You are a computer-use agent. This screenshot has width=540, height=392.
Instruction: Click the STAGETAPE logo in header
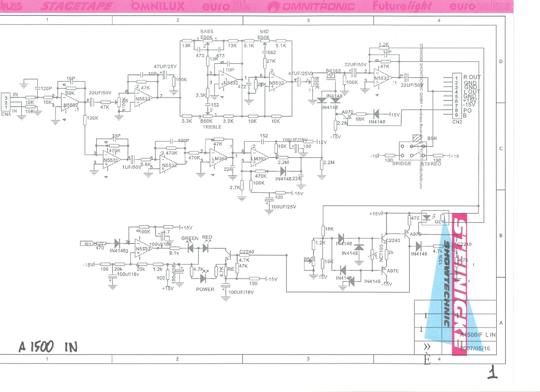coord(76,6)
